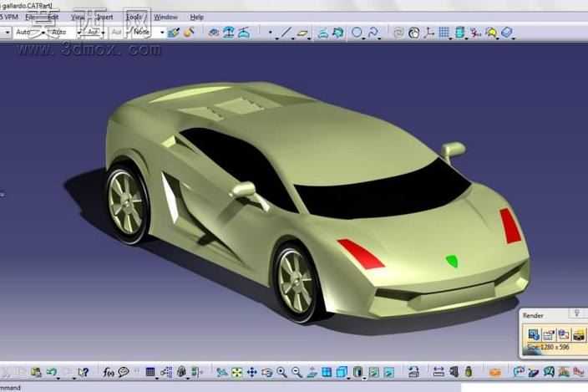Click the Zoom In magnifier
Screen dimensions: 588x392
[282, 372]
